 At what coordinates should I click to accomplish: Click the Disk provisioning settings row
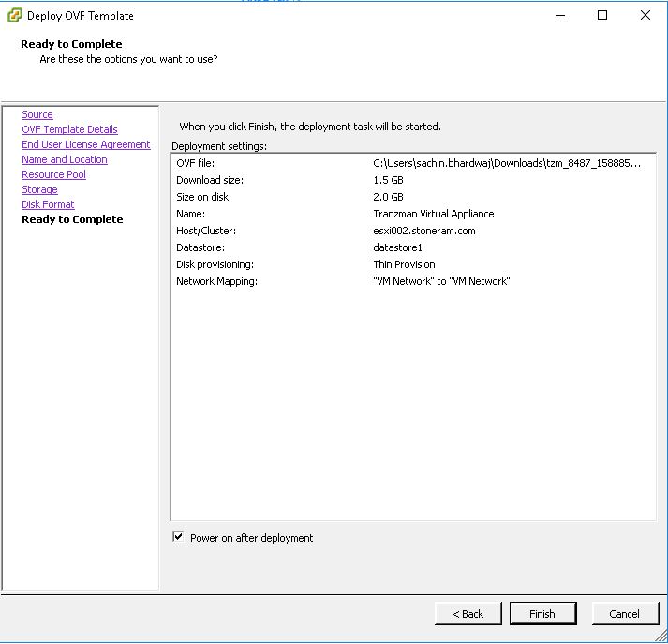[x=412, y=264]
